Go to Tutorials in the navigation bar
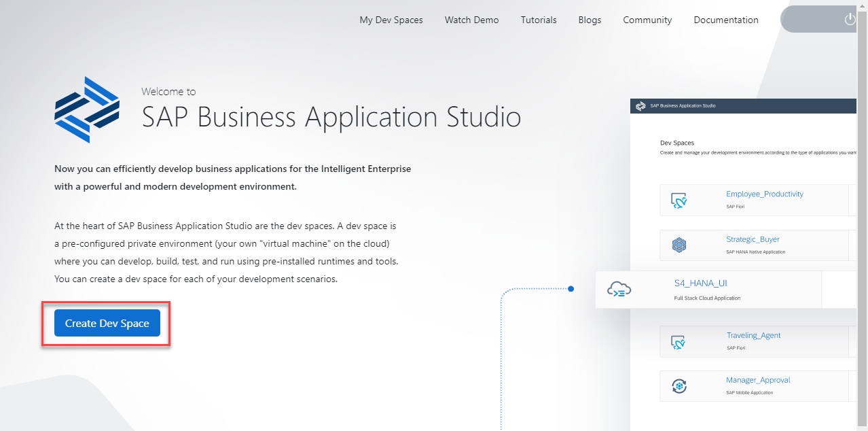 [x=539, y=20]
